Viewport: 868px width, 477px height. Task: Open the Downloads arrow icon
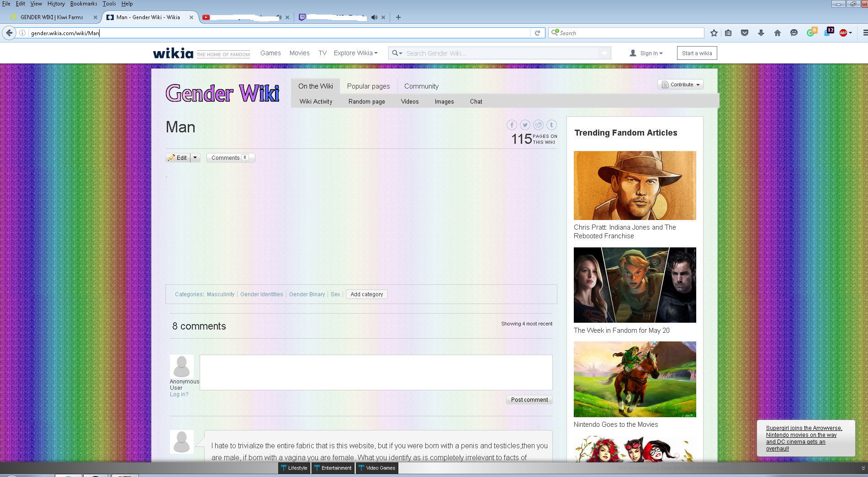(x=761, y=33)
